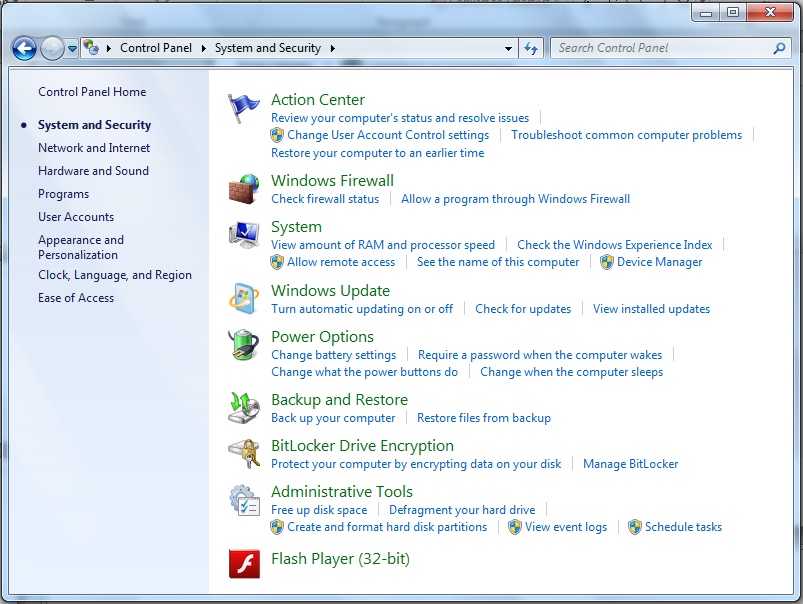Open the Flash Player red icon
The height and width of the screenshot is (604, 803).
tap(244, 564)
